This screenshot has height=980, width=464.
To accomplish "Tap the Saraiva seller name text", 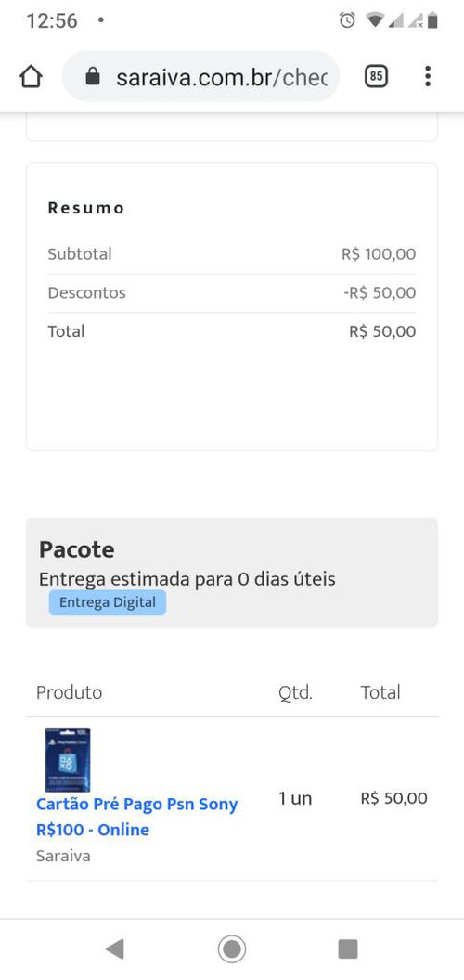I will (x=63, y=856).
